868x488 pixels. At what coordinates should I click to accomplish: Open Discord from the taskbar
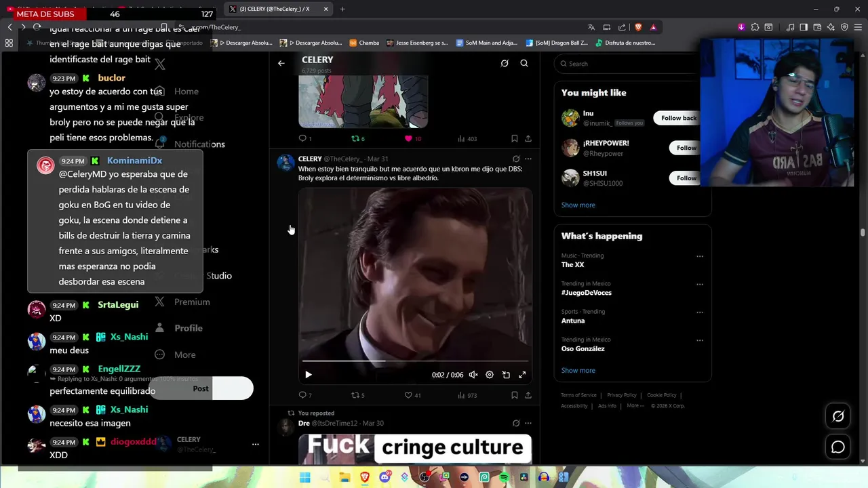pyautogui.click(x=385, y=477)
